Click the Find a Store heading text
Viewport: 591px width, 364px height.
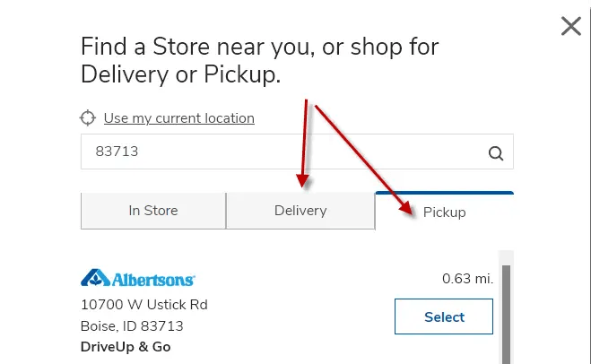[260, 60]
